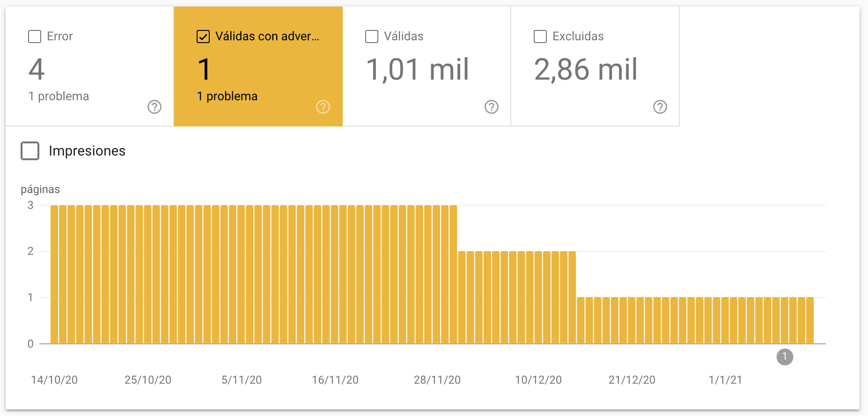
Task: Open help icon in the Excluidas card
Action: click(x=660, y=107)
